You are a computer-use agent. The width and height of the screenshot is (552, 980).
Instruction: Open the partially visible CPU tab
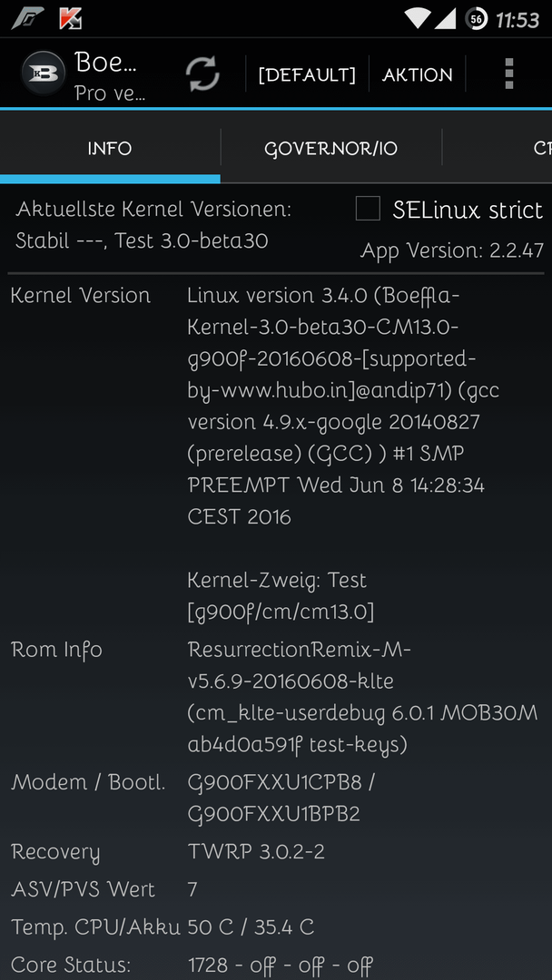click(541, 149)
